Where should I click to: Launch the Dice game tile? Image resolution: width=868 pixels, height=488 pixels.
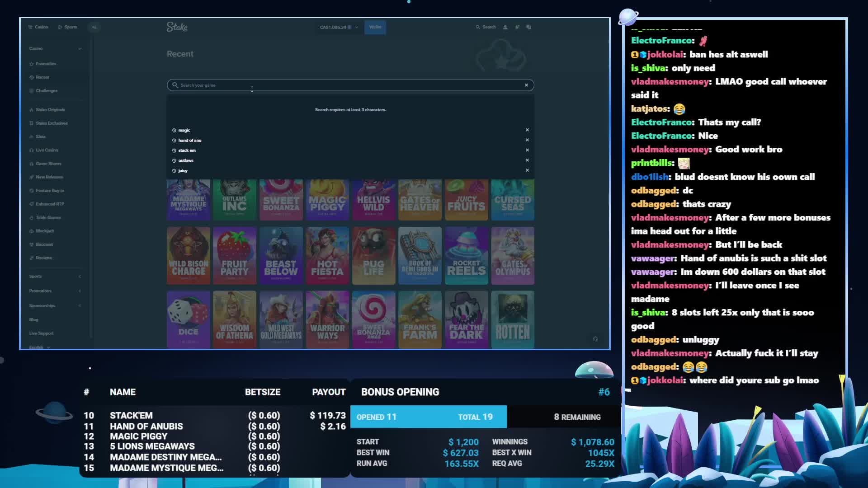[x=189, y=319]
